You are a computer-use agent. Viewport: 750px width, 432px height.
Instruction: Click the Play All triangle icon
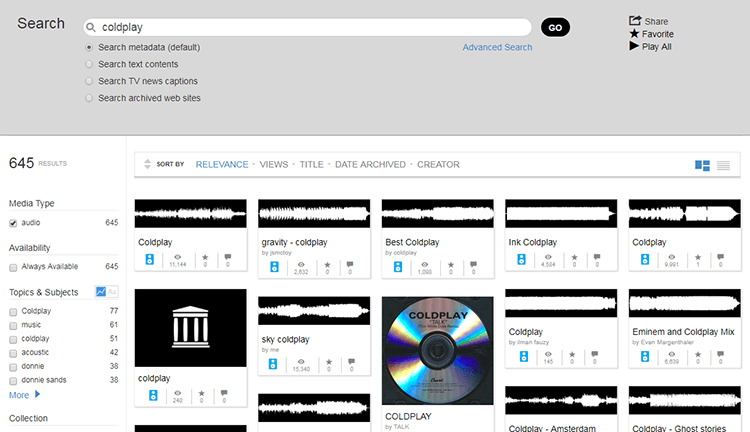[x=634, y=46]
